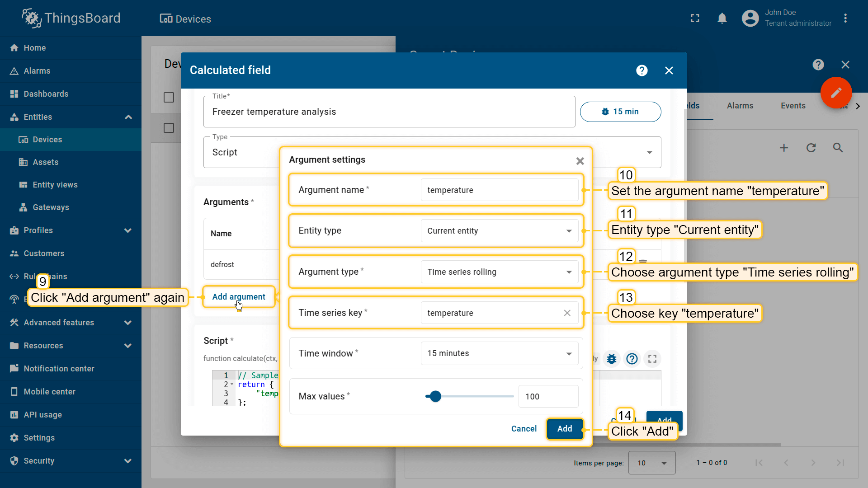Click the plus add icon
Screen dimensions: 868x488
(x=784, y=148)
